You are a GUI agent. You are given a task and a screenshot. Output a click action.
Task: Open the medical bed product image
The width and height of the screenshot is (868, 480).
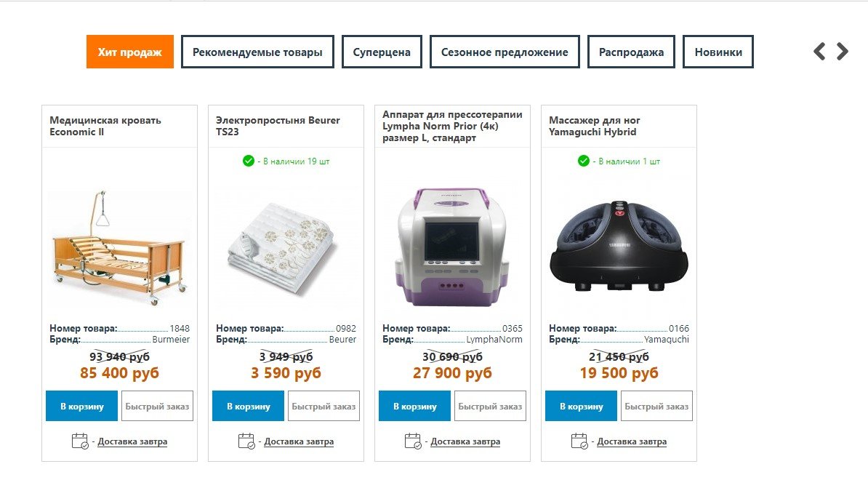click(x=120, y=247)
